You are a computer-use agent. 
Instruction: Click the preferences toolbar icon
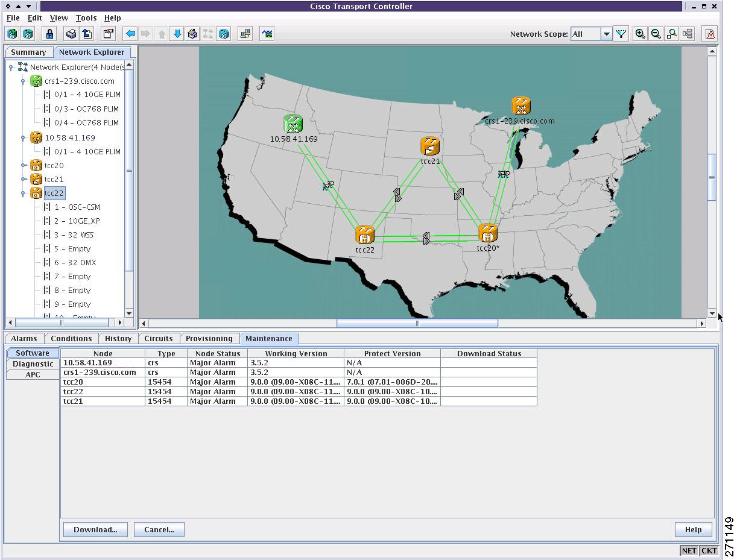[108, 34]
